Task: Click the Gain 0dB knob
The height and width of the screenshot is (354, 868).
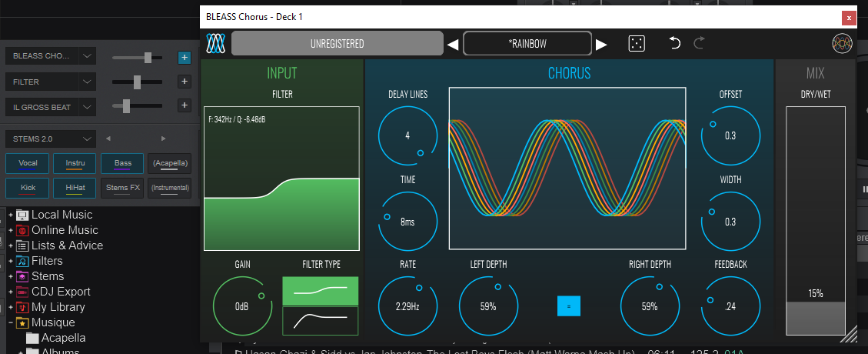Action: 242,306
